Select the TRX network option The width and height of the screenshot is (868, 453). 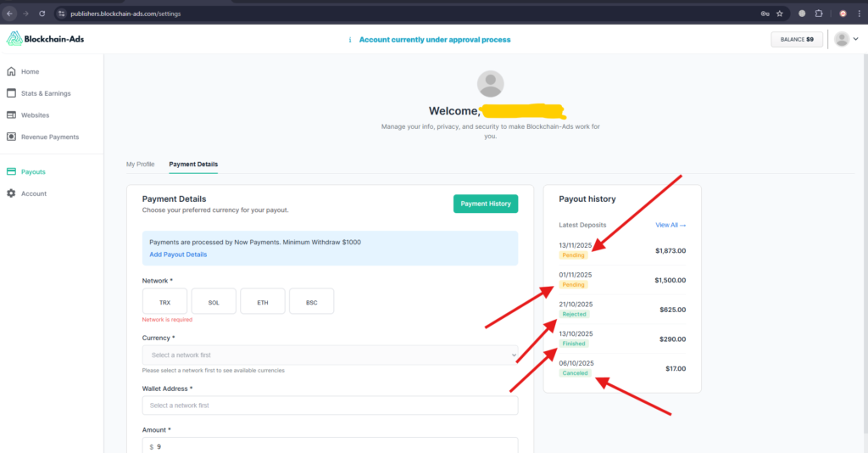[x=165, y=302]
